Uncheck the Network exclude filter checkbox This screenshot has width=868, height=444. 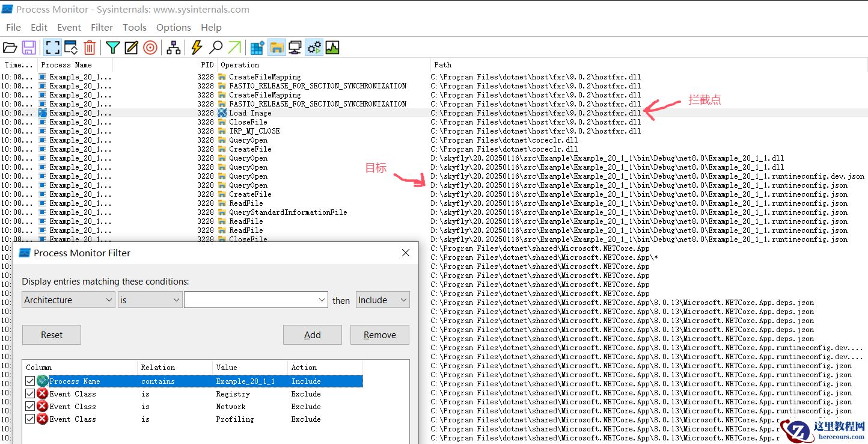click(30, 406)
